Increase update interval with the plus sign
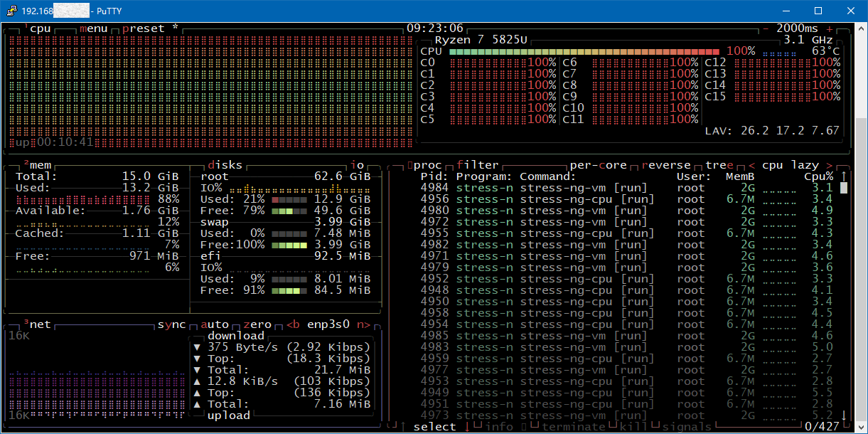Screen dimensions: 868x434 coord(829,28)
